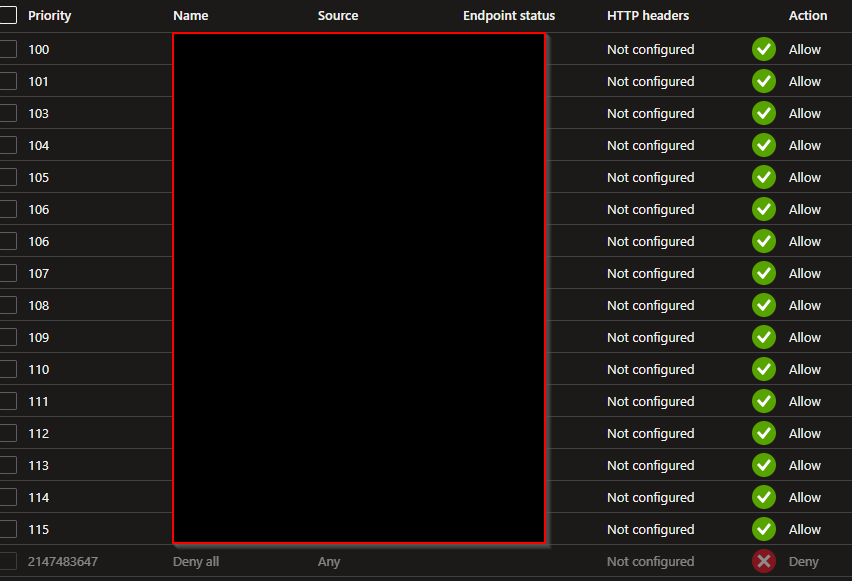Viewport: 852px width, 581px height.
Task: Check the box for priority 100 rule
Action: [8, 49]
